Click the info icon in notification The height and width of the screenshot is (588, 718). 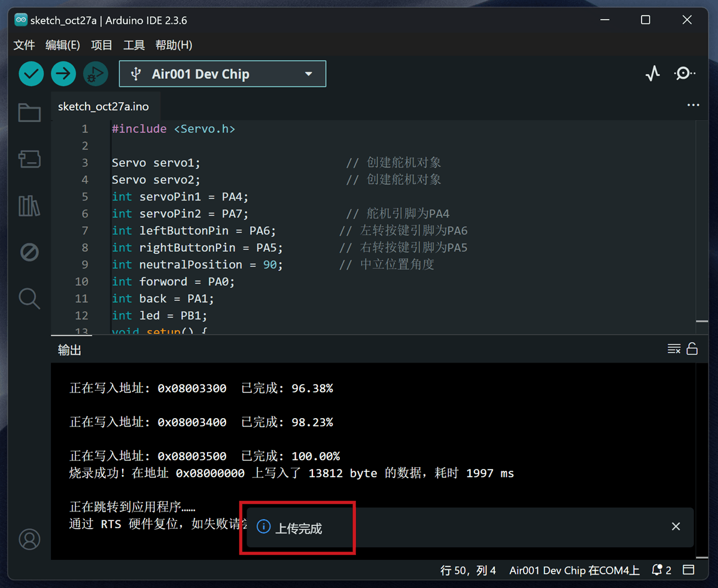coord(263,526)
